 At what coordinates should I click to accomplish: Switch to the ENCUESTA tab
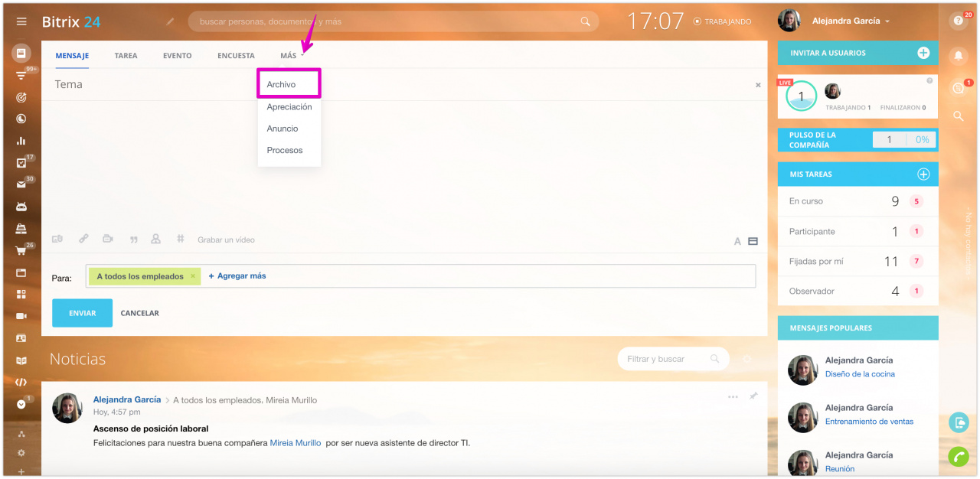pos(235,55)
